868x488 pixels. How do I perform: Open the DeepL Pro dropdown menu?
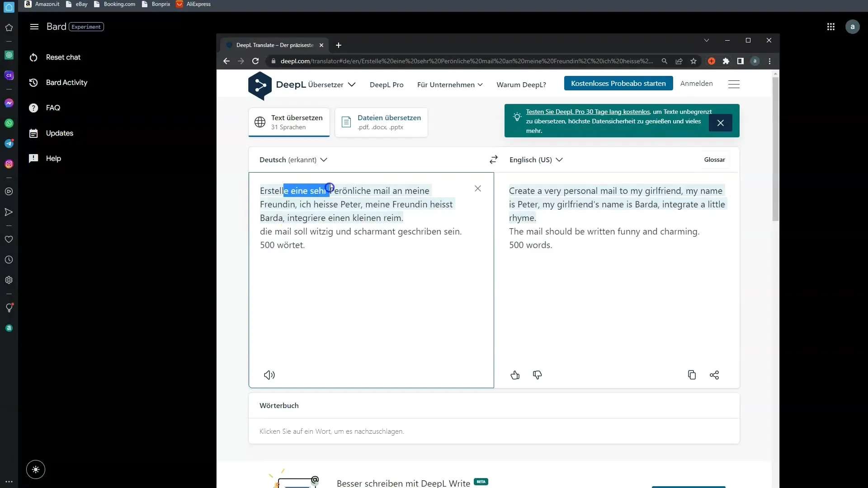click(387, 84)
